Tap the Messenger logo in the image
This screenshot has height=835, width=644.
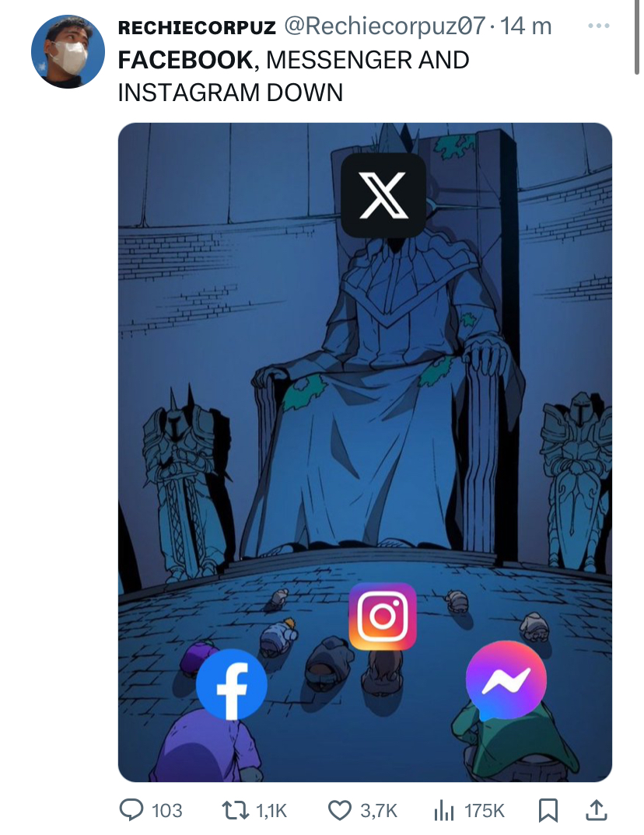506,681
